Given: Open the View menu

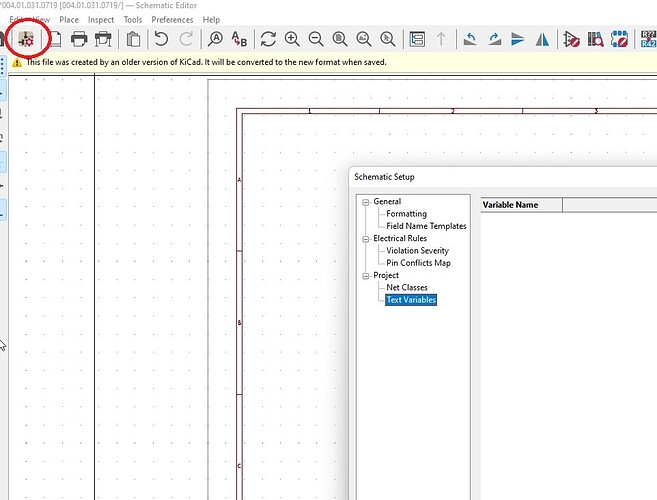Looking at the screenshot, I should [x=41, y=20].
